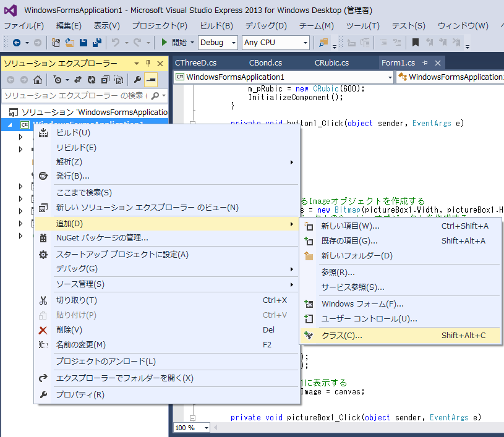Click the Visual Studio logo icon
Screen dimensions: 504x437
(x=11, y=11)
